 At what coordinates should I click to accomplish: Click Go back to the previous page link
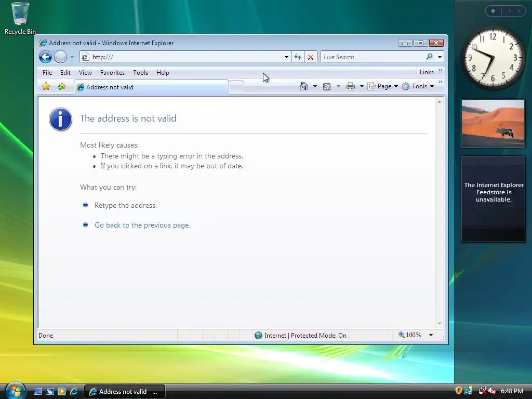[x=142, y=225]
